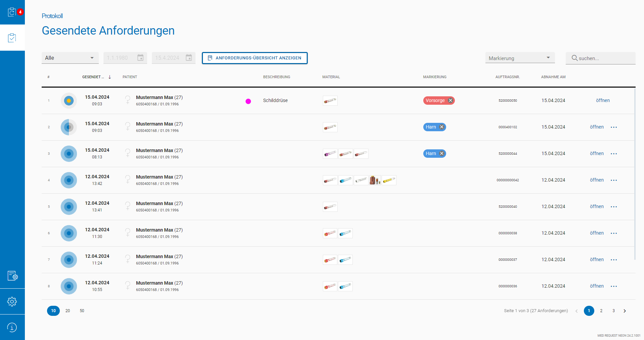Show 10 items per page
Viewport: 644px width, 340px height.
53,311
